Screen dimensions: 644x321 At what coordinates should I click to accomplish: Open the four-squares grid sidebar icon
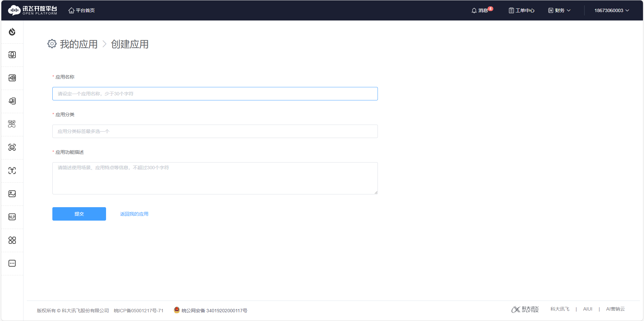point(12,240)
